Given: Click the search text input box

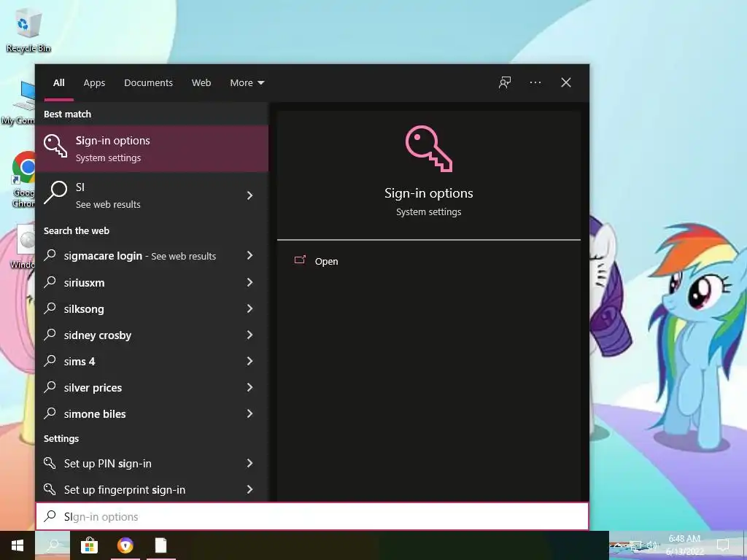Looking at the screenshot, I should pyautogui.click(x=312, y=516).
